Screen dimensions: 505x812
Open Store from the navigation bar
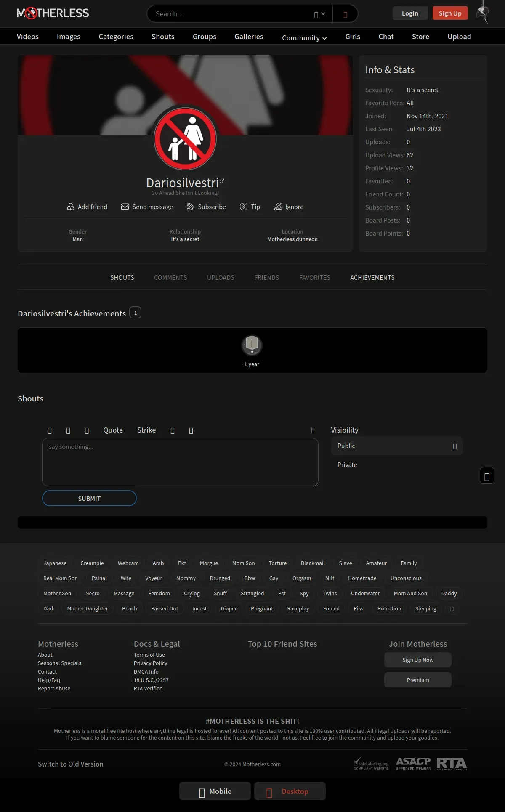click(x=420, y=37)
